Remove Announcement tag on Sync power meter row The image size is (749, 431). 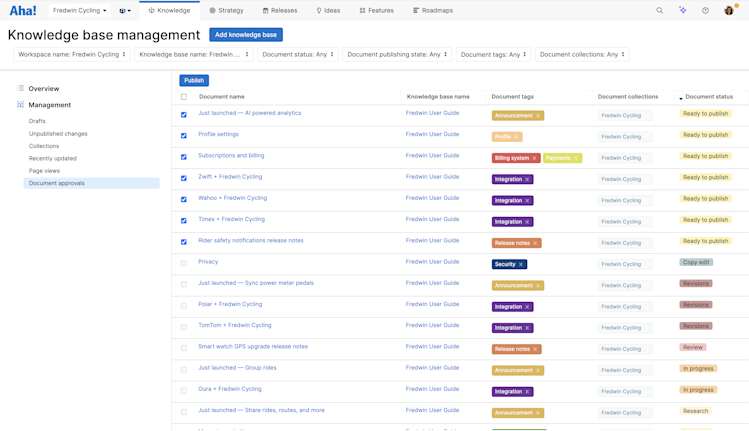(538, 285)
